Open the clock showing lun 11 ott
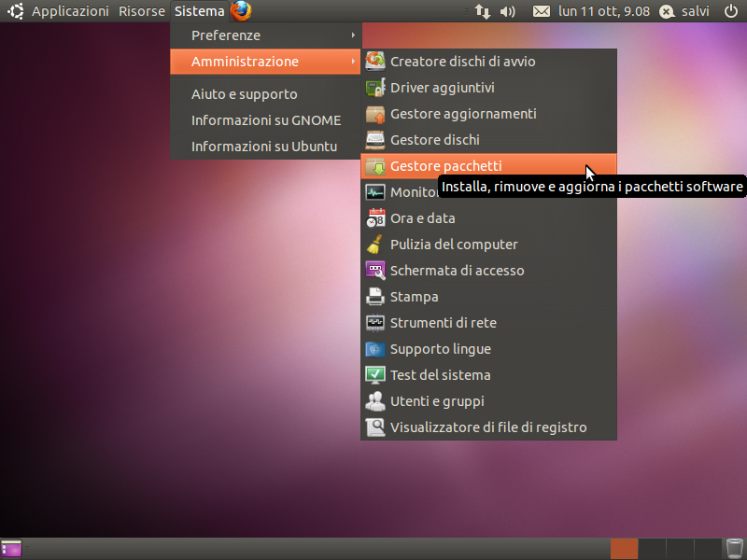Image resolution: width=747 pixels, height=560 pixels. pyautogui.click(x=604, y=11)
